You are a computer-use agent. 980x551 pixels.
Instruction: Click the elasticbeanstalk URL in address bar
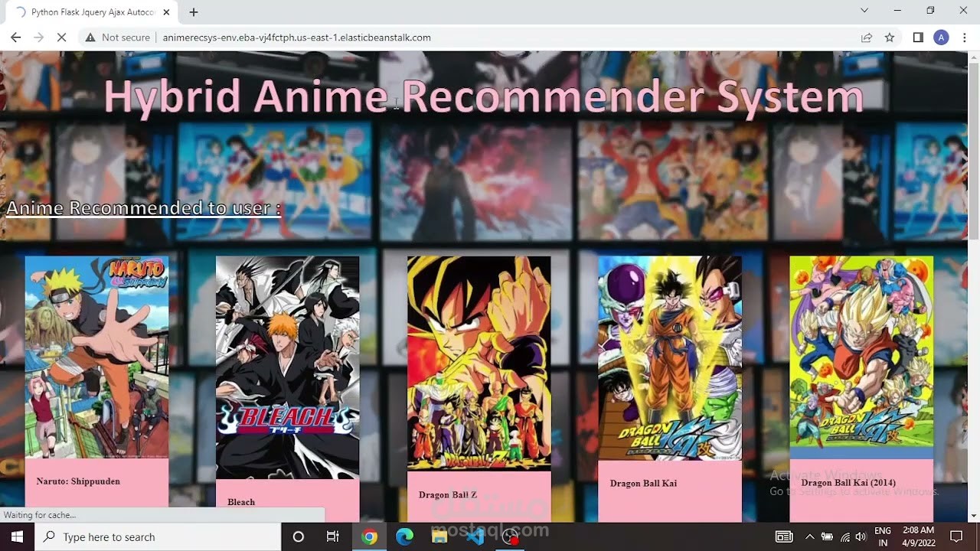coord(297,37)
